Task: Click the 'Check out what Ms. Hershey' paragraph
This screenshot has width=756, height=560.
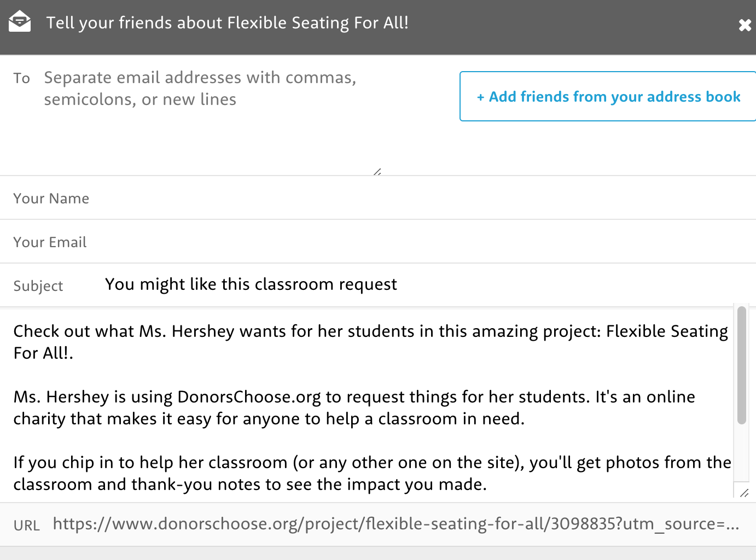Action: [x=370, y=342]
